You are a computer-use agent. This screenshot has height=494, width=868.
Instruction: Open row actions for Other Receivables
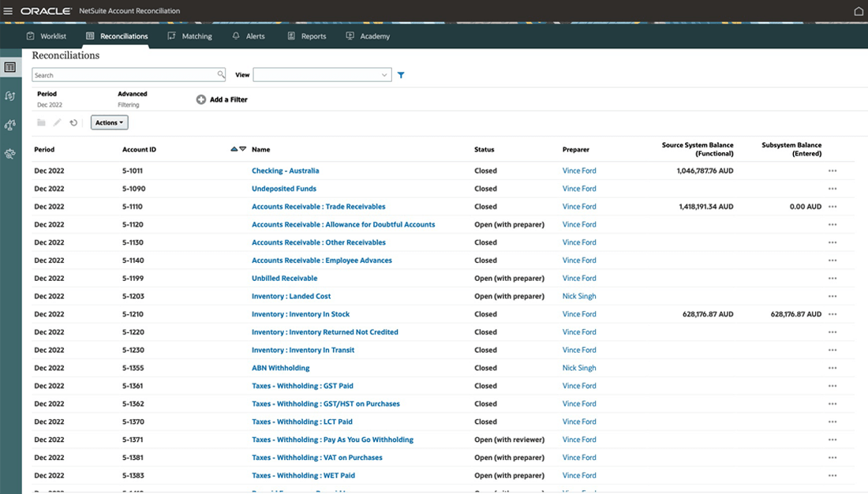point(832,242)
